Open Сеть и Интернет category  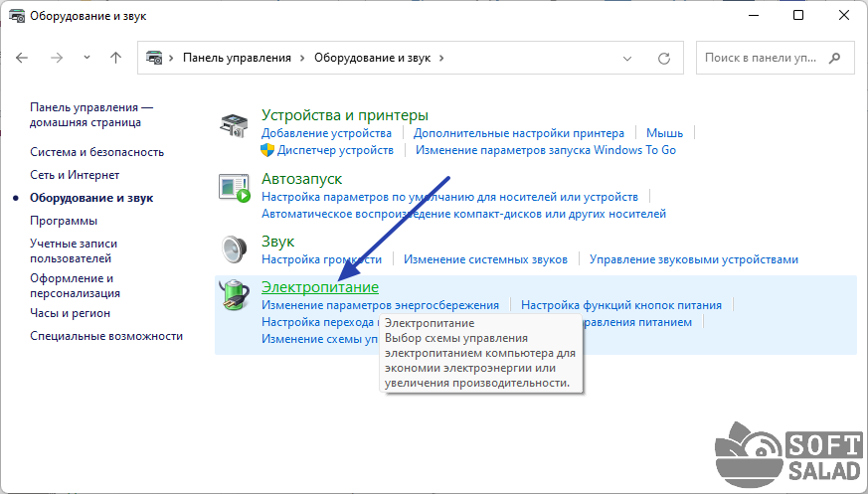pyautogui.click(x=75, y=175)
